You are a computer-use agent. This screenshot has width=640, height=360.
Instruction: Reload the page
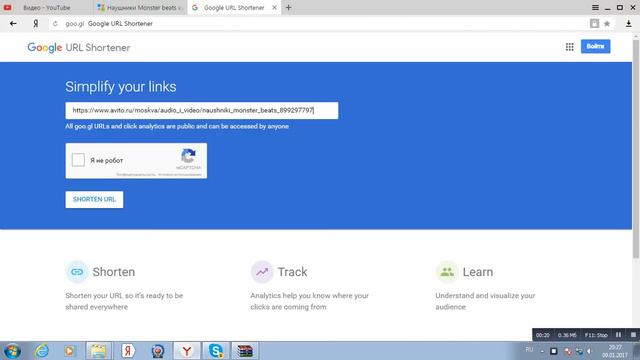coord(56,24)
